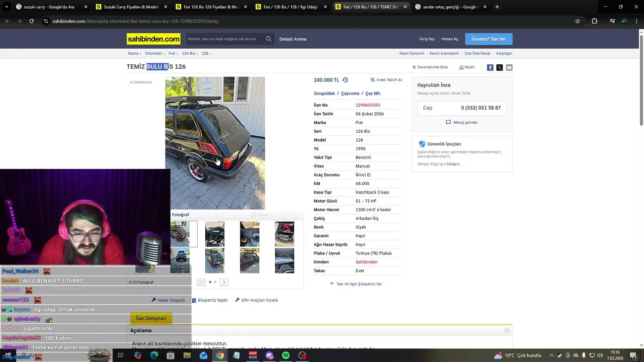This screenshot has width=644, height=362.
Task: Open price history icon beside 100.000 TL
Action: pos(345,80)
